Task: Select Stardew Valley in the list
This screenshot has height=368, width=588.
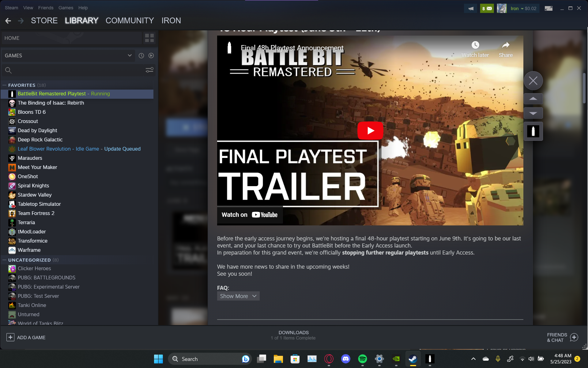Action: pos(77,195)
